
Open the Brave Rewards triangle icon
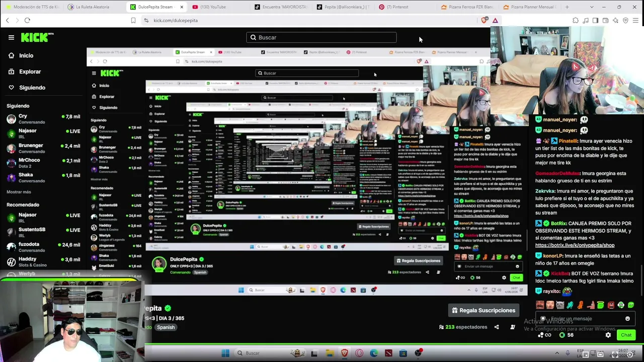coord(495,20)
